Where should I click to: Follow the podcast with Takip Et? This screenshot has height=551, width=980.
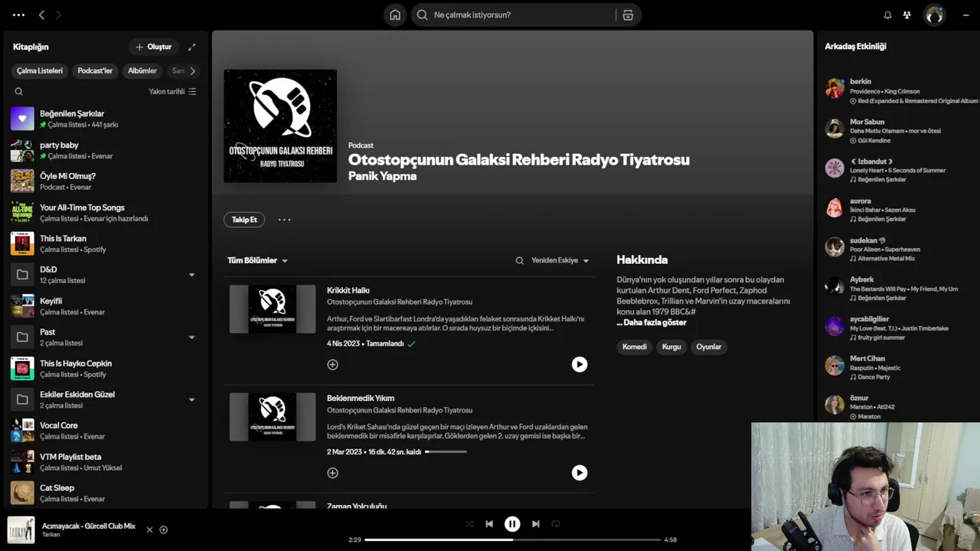pos(244,220)
